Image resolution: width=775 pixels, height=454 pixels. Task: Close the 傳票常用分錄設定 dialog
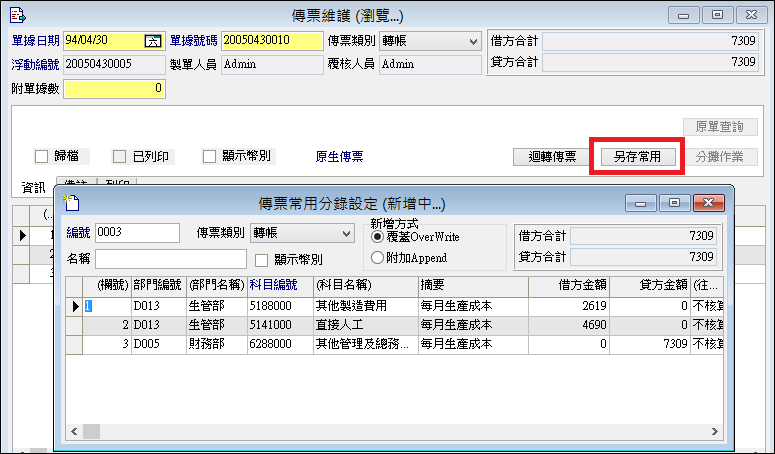(x=708, y=203)
